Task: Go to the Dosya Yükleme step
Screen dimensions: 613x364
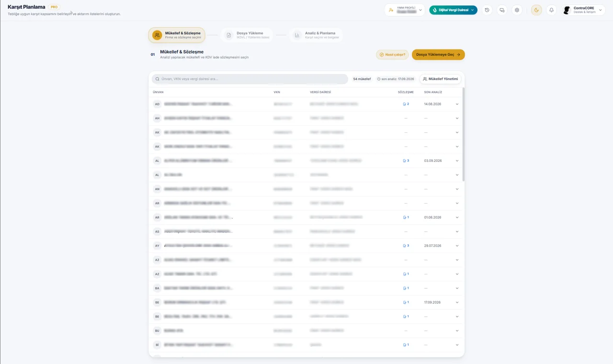Action: coord(247,35)
